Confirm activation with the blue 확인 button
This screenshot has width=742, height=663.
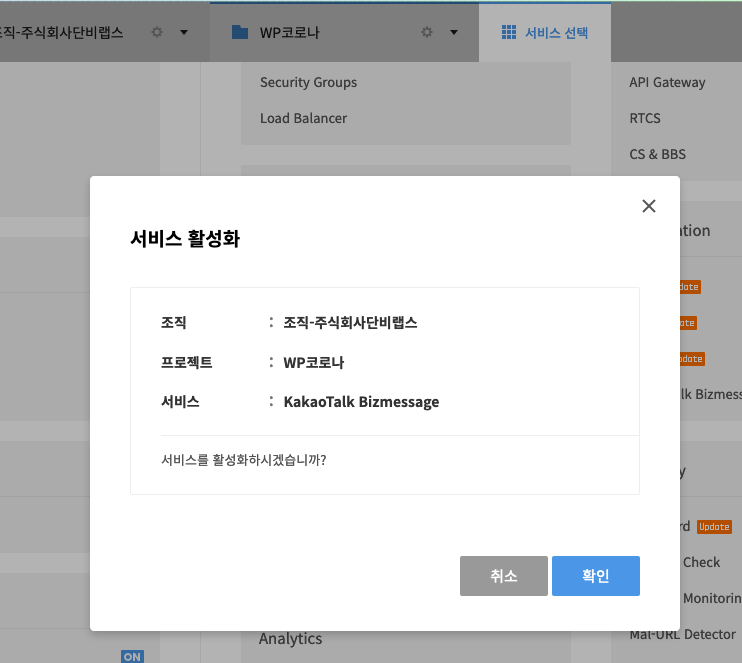pyautogui.click(x=595, y=575)
